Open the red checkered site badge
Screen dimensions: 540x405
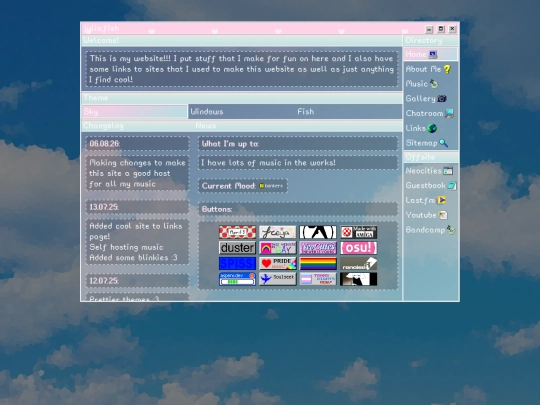237,232
